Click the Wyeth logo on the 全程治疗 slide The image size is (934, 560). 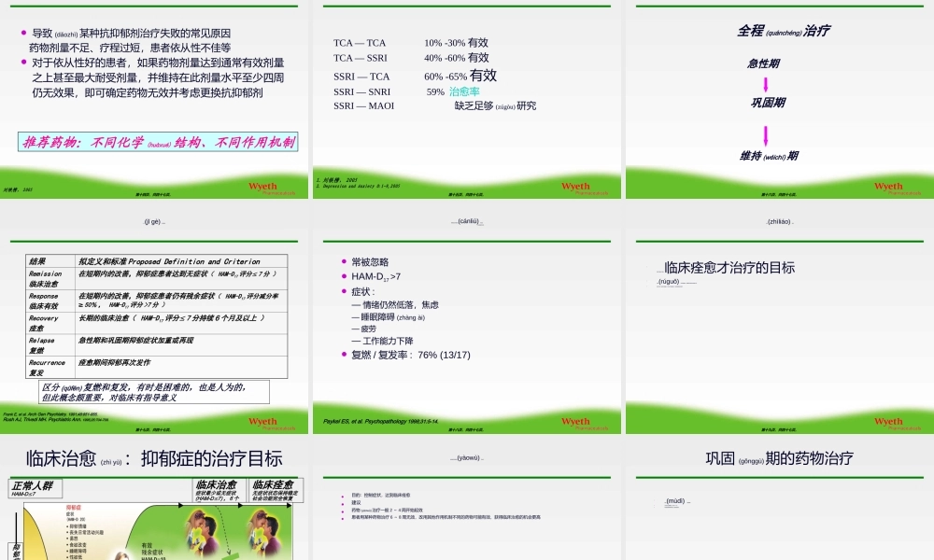(x=889, y=186)
